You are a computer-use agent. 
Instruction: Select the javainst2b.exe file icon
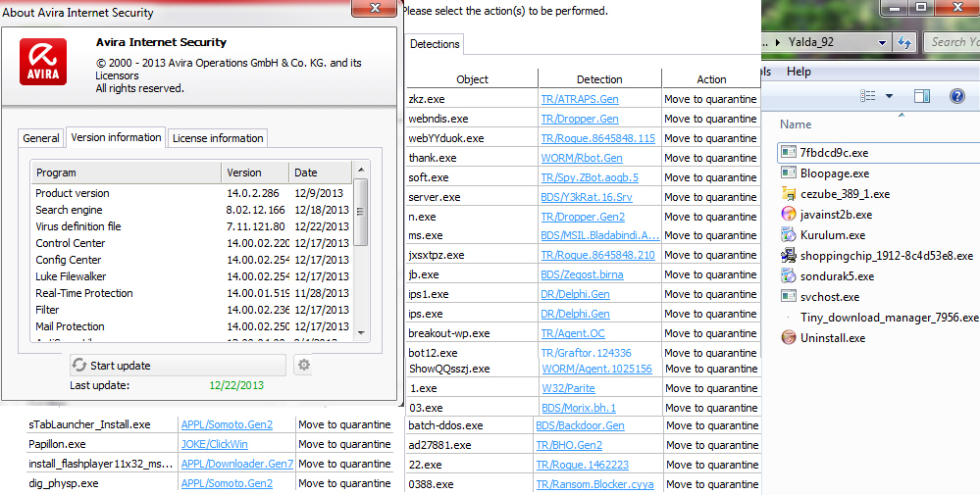point(788,215)
